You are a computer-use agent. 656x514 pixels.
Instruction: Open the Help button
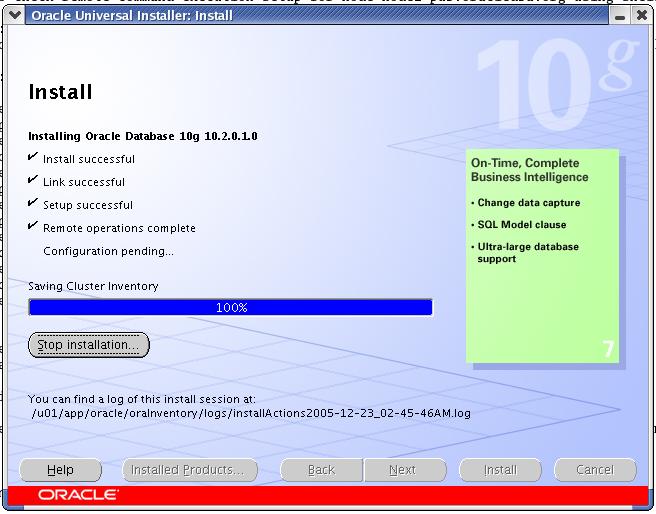pyautogui.click(x=61, y=470)
